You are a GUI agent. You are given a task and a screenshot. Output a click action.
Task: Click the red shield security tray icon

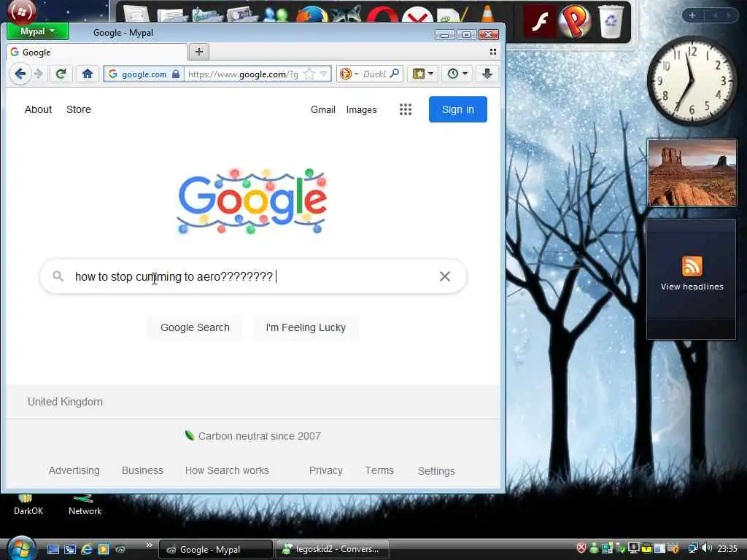[581, 548]
